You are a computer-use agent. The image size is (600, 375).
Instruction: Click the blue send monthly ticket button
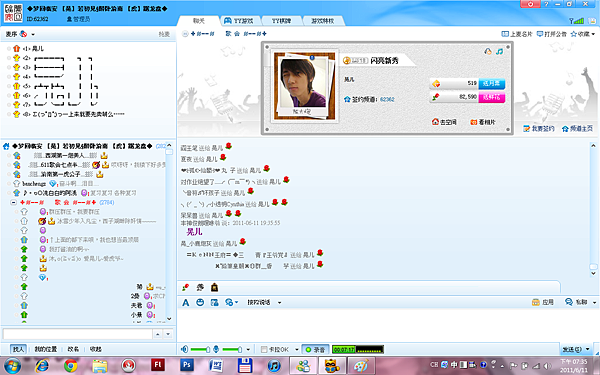[492, 83]
